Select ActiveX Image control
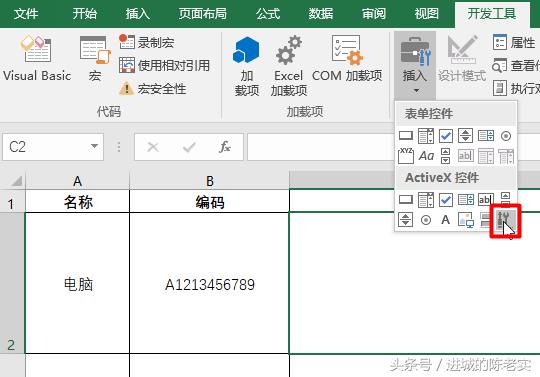This screenshot has width=540, height=377. tap(466, 219)
